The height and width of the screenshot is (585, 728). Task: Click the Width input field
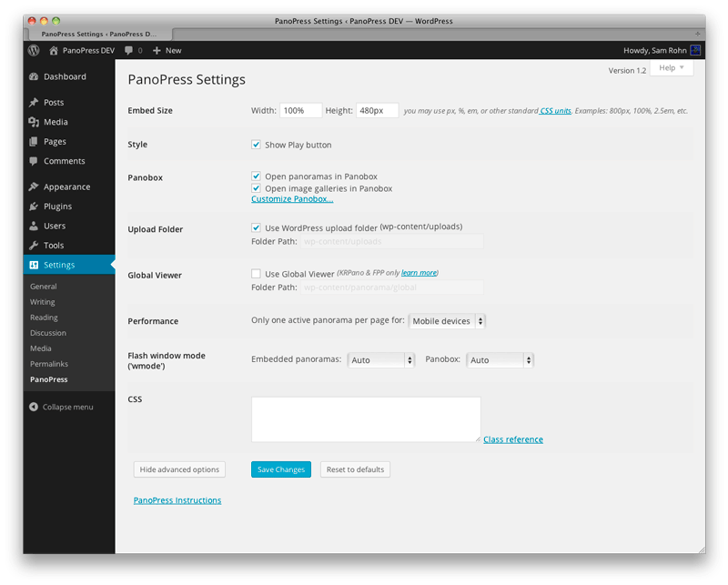tap(300, 110)
